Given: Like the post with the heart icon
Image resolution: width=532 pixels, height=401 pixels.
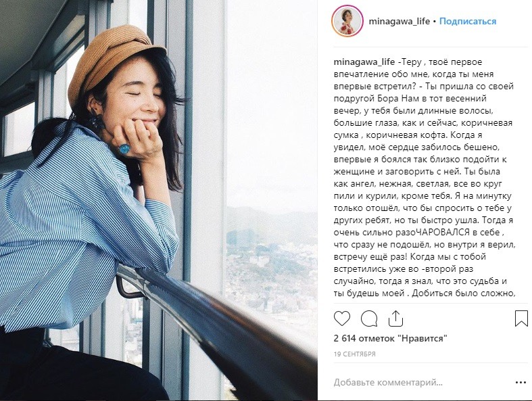Looking at the screenshot, I should click(342, 319).
